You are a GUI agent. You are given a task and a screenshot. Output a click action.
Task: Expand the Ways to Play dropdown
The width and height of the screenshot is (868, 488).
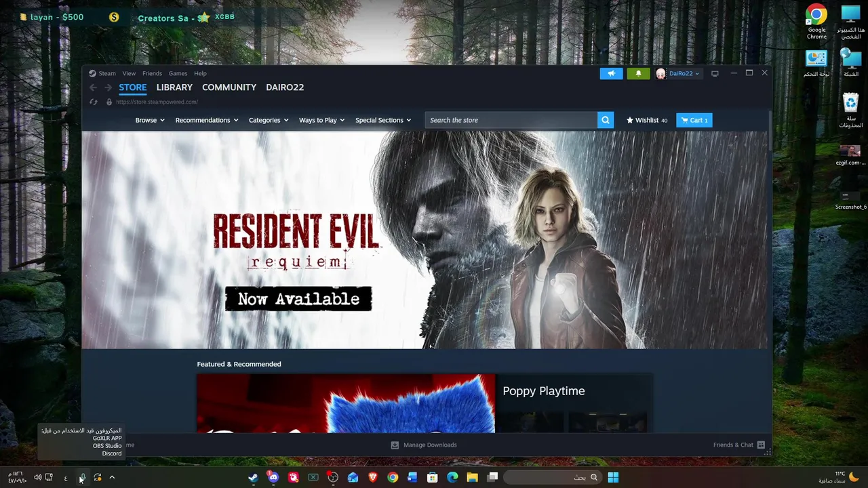[322, 120]
